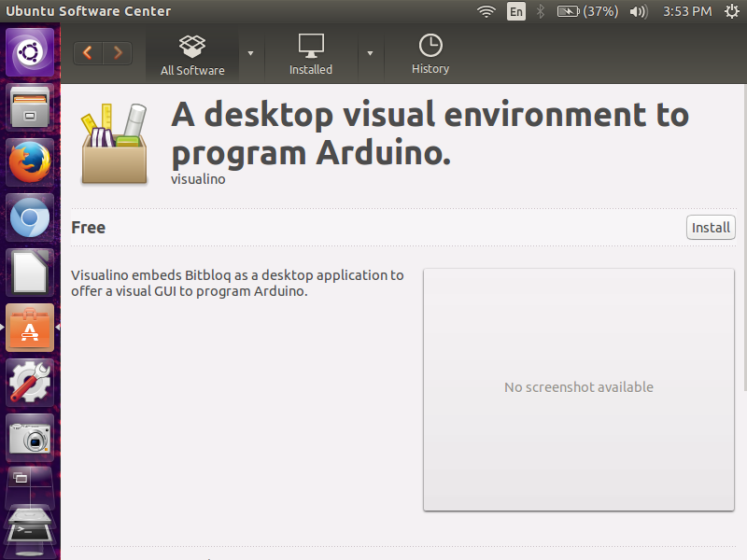Open the Ubuntu Dash launcher icon
This screenshot has height=560, width=747.
tap(30, 52)
